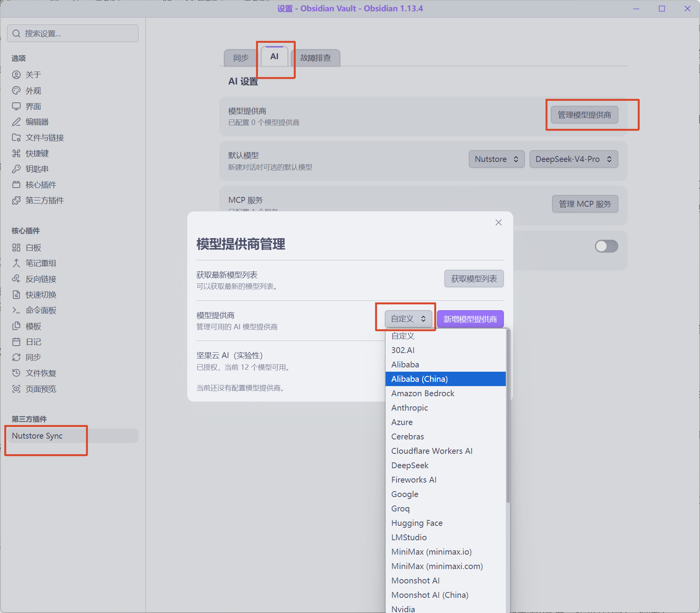Select Hugging Face provider option
Screen dimensions: 700x613
(x=446, y=523)
